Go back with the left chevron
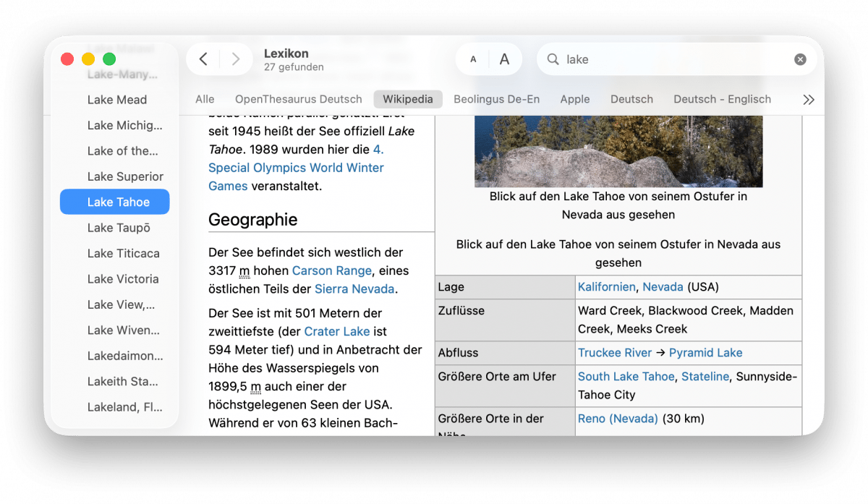 203,59
